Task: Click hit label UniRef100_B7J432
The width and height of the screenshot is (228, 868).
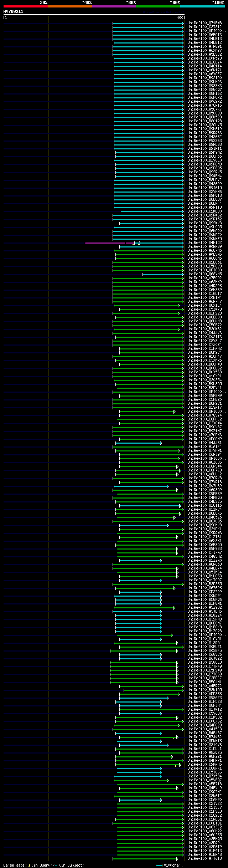Action: [x=204, y=737]
